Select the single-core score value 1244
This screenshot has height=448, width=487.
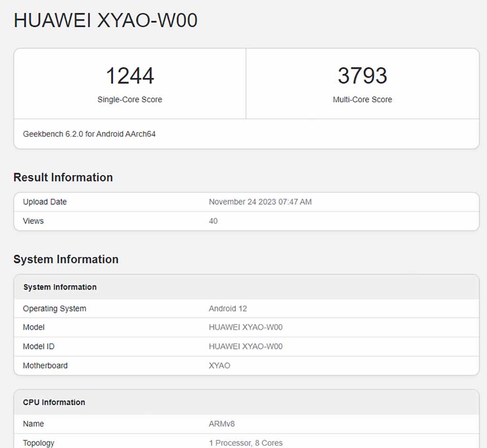130,76
